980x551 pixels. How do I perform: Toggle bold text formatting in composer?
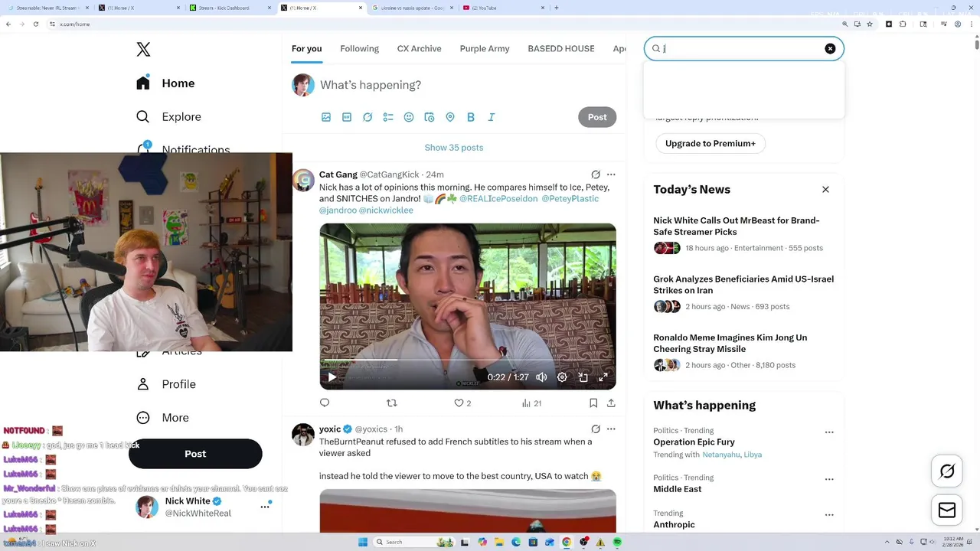(x=471, y=117)
